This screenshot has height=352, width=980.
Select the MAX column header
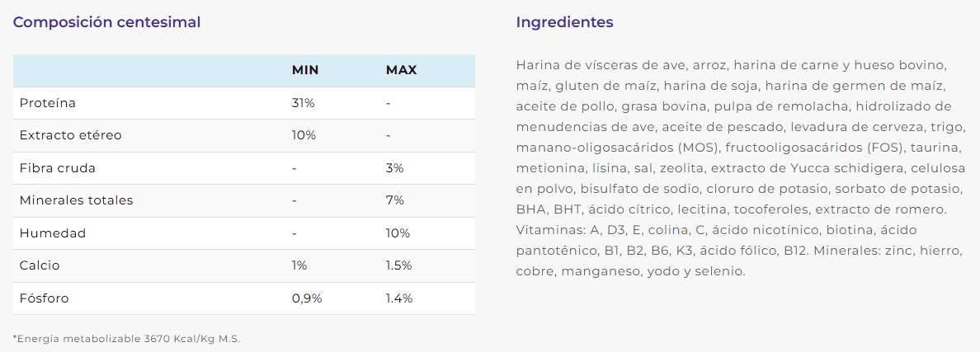(401, 70)
